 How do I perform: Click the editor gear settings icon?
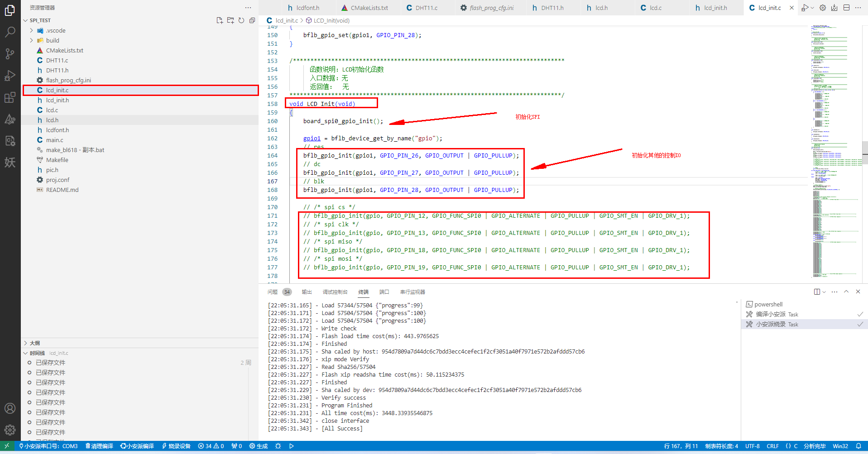pyautogui.click(x=823, y=8)
